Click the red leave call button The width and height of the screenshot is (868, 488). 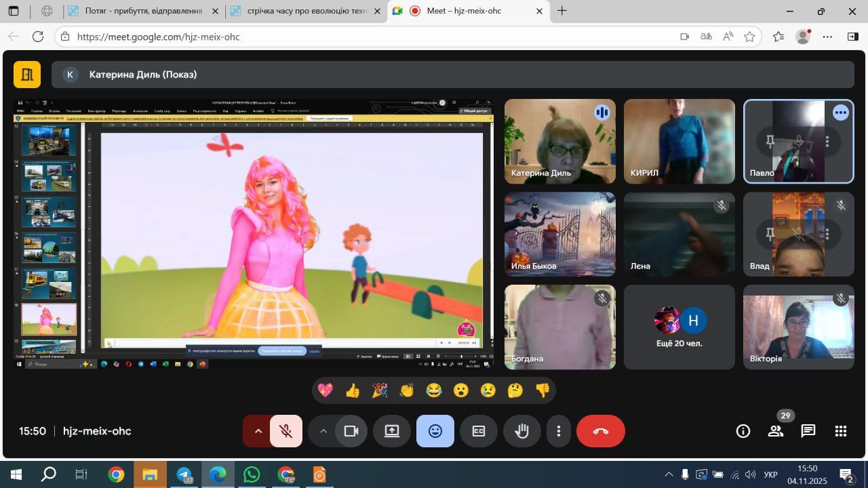[x=600, y=431]
